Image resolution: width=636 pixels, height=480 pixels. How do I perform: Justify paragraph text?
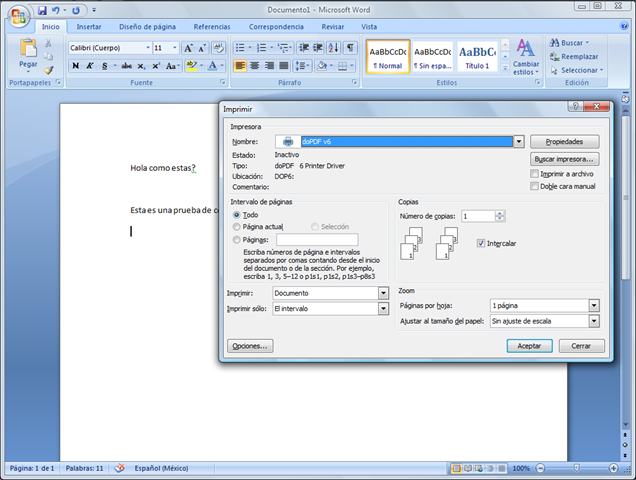[284, 66]
